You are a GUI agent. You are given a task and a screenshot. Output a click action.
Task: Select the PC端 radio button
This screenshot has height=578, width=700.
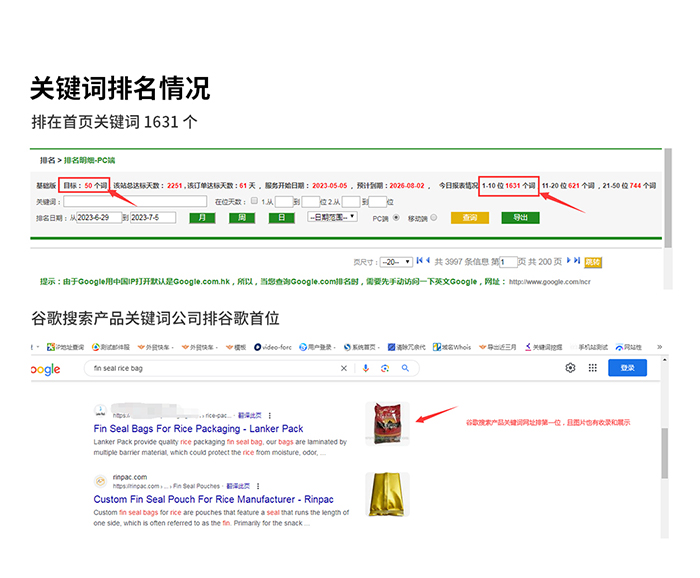click(396, 217)
